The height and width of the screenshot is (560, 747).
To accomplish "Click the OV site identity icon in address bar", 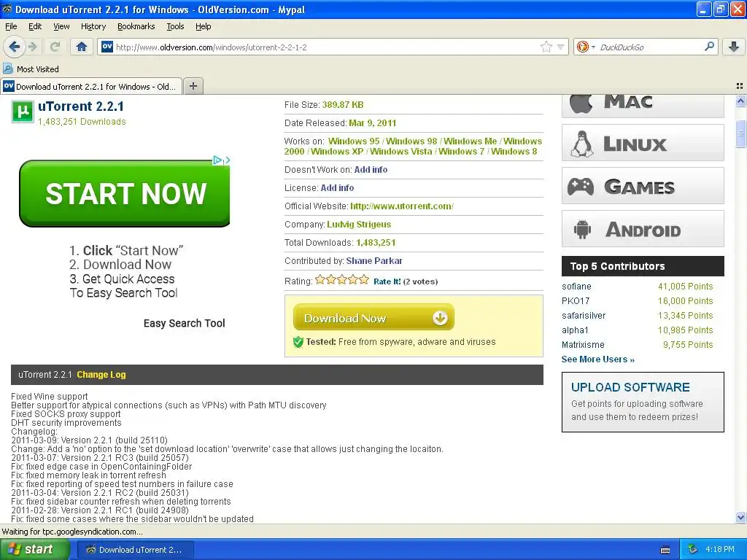I will (x=107, y=47).
